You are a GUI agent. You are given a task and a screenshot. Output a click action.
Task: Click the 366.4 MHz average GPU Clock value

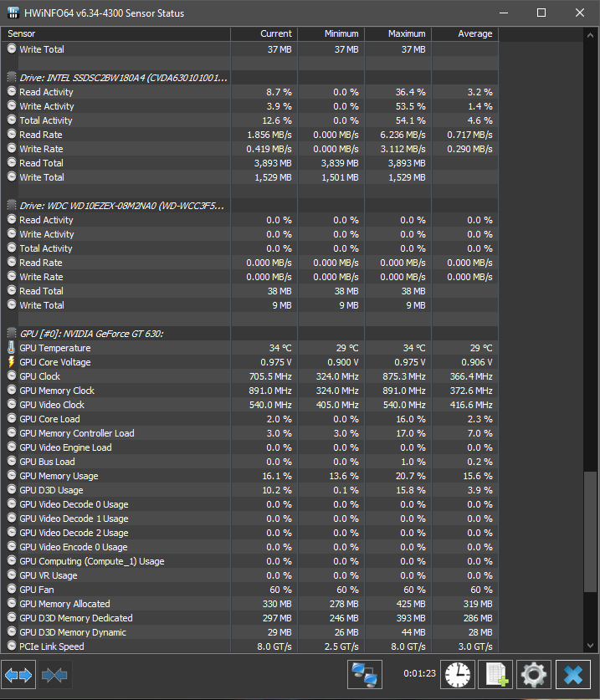[x=471, y=376]
